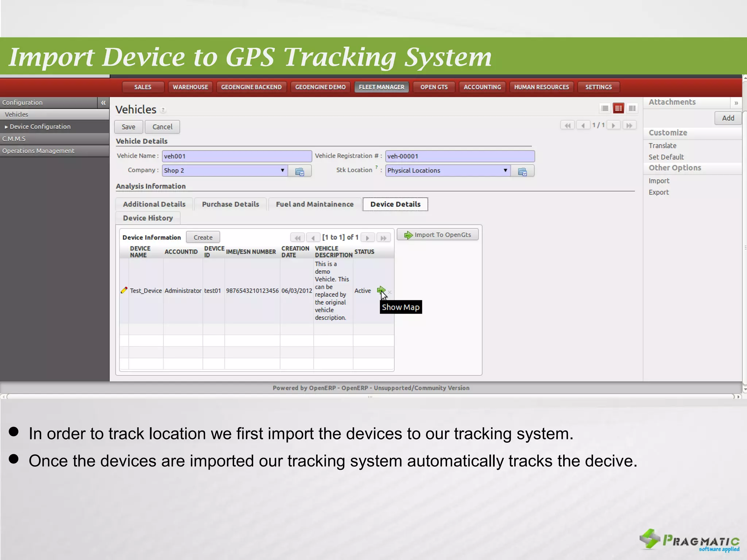Click Import To OpenGts button

[x=437, y=235]
